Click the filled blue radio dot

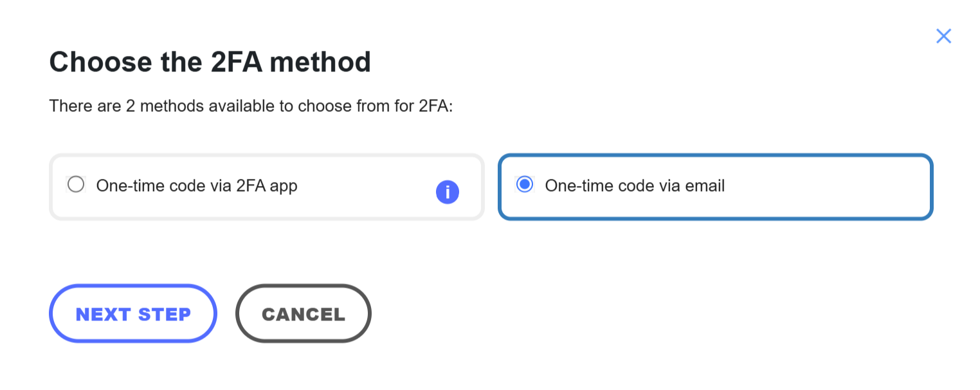pos(525,185)
